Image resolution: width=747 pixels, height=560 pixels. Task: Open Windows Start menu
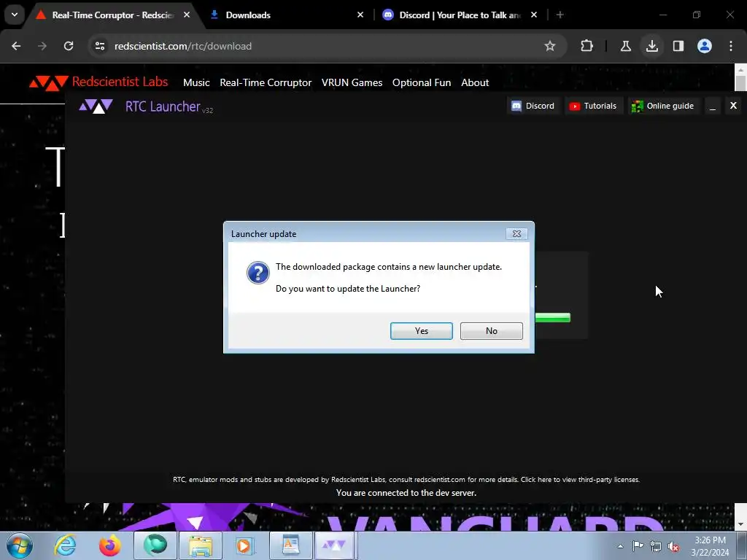pyautogui.click(x=19, y=545)
